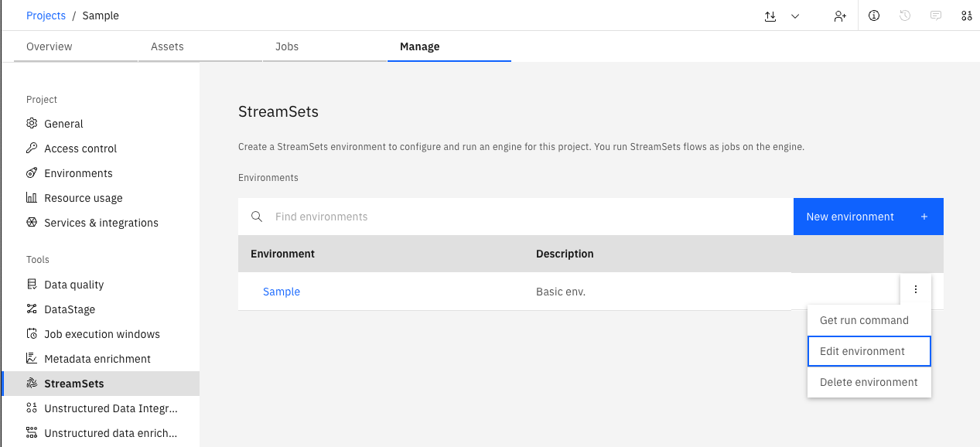Viewport: 980px width, 447px height.
Task: Click the General gear icon in sidebar
Action: [x=32, y=124]
